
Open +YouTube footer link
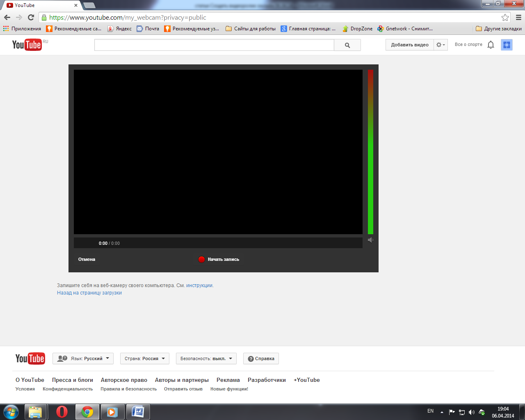click(x=307, y=380)
